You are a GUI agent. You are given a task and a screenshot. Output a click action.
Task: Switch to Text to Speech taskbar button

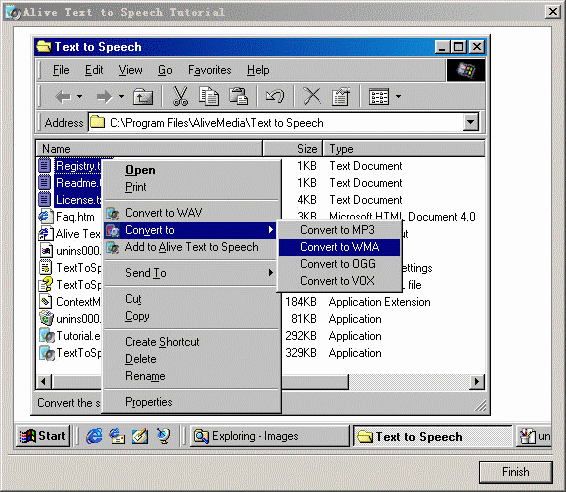(433, 436)
